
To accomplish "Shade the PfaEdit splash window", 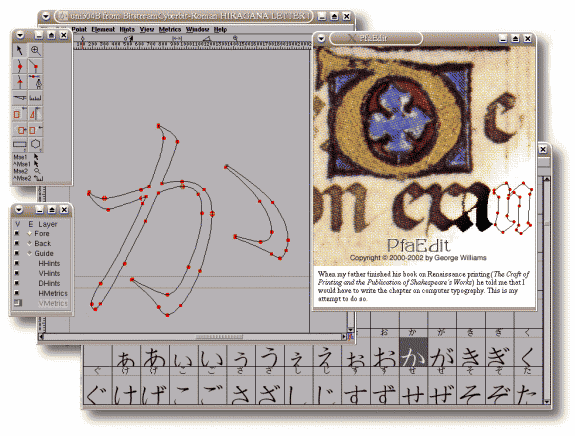I will [x=515, y=38].
